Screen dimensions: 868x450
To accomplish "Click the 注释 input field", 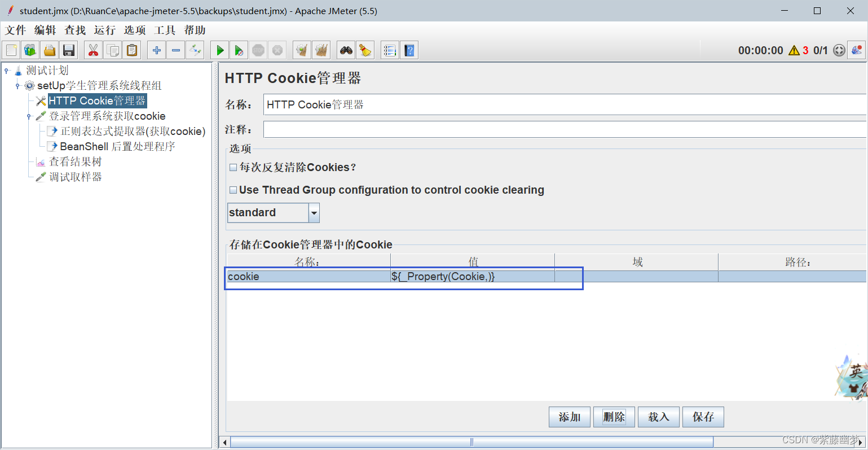I will tap(565, 130).
